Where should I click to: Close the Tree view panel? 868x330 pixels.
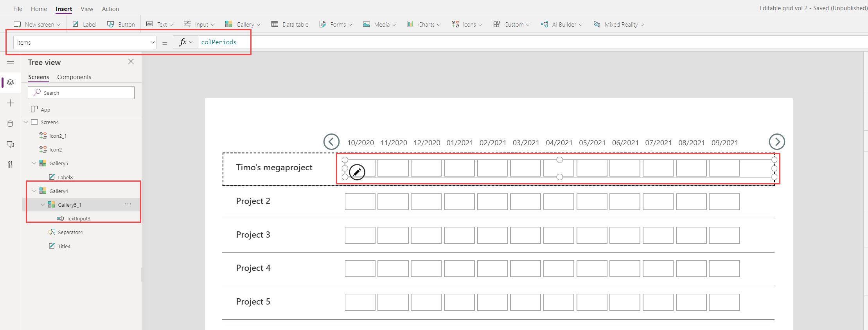coord(131,62)
